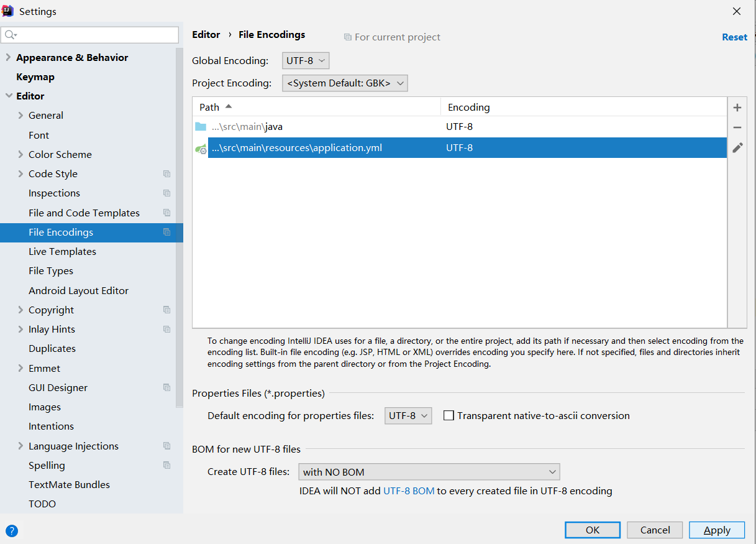Open help via the question mark icon
Viewport: 756px width, 544px height.
pyautogui.click(x=13, y=530)
